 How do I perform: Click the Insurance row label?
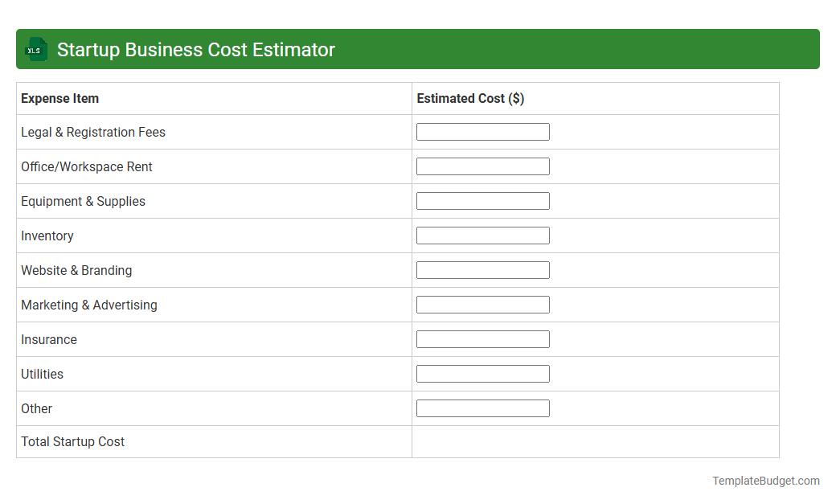coord(49,339)
